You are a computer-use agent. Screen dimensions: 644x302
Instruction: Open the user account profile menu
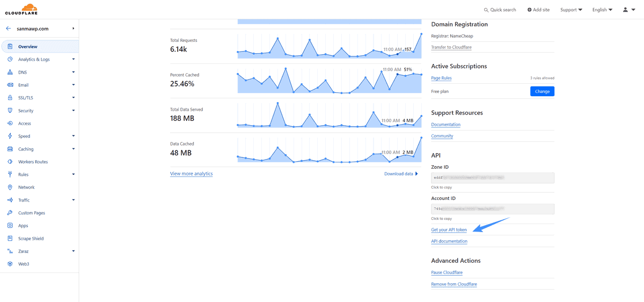tap(628, 10)
